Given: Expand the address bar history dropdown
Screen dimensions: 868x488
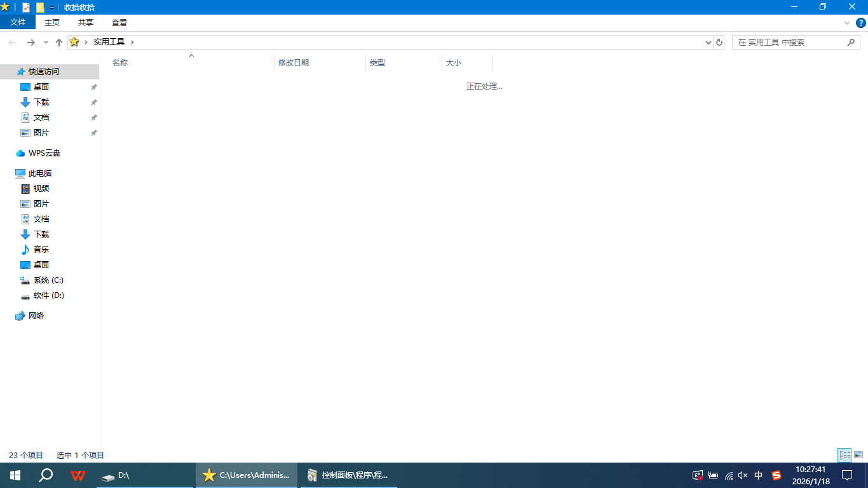Looking at the screenshot, I should click(x=709, y=42).
